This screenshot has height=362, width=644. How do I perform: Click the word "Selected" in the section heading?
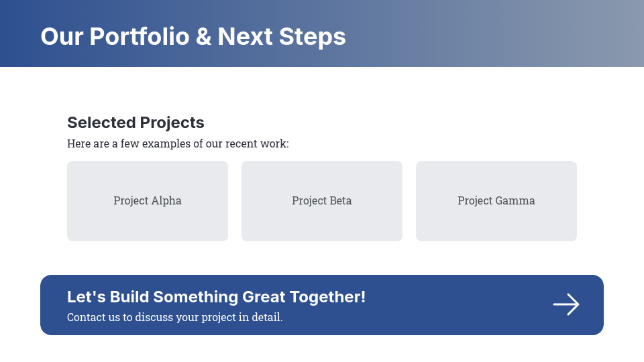(x=101, y=123)
